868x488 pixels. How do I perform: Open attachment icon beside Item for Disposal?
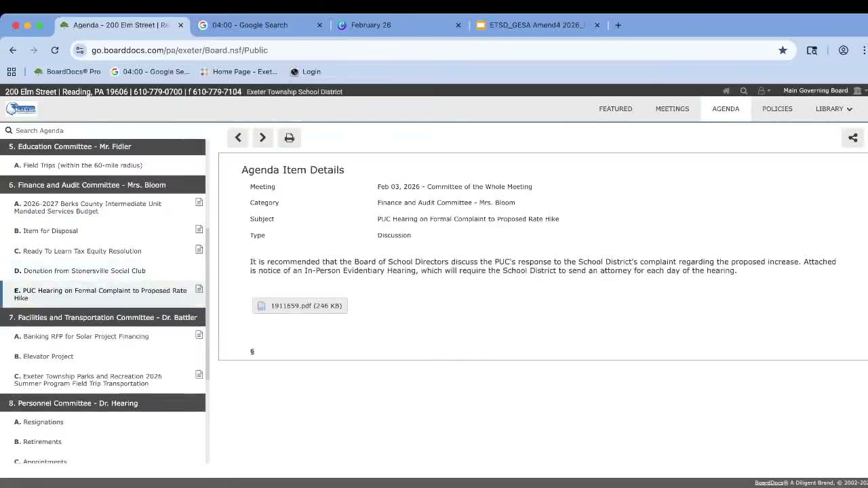click(x=199, y=230)
